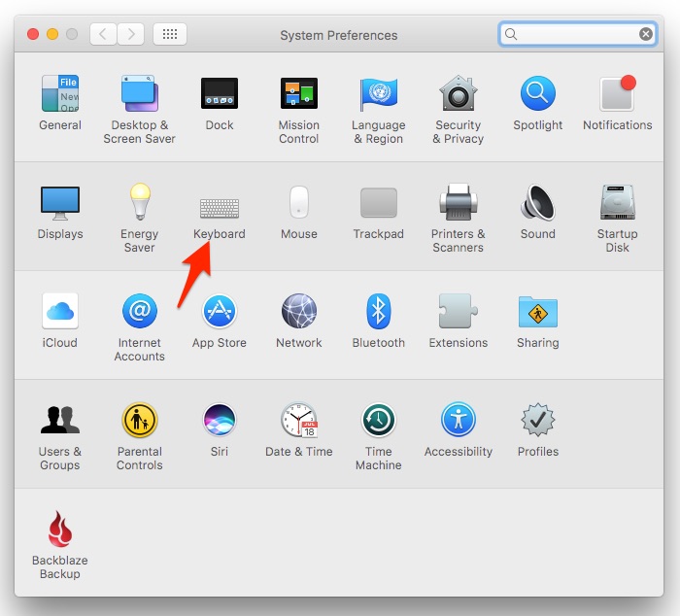
Task: Click the Show All grid button
Action: pyautogui.click(x=170, y=34)
